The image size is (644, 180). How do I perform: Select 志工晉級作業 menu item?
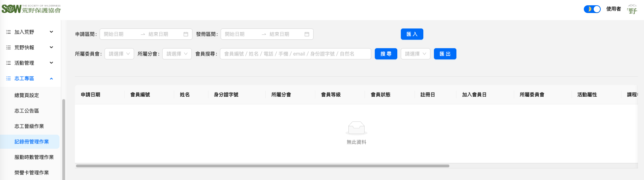point(29,126)
